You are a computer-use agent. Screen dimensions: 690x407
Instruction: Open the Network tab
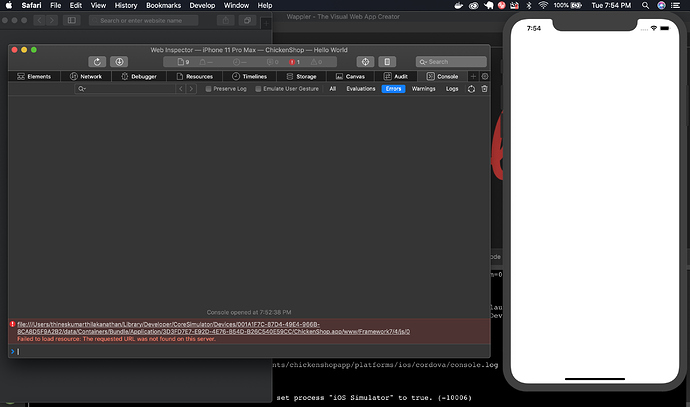click(86, 77)
